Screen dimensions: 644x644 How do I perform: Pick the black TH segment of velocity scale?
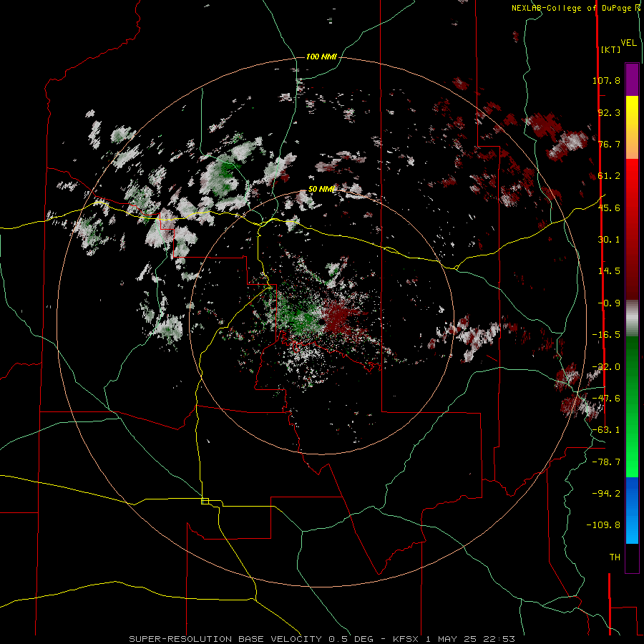(x=632, y=557)
